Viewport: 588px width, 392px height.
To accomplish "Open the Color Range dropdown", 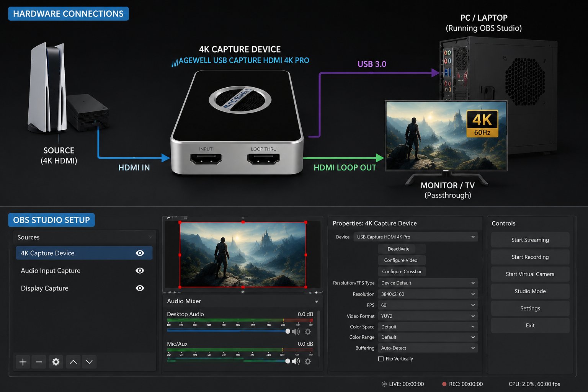I will point(428,337).
